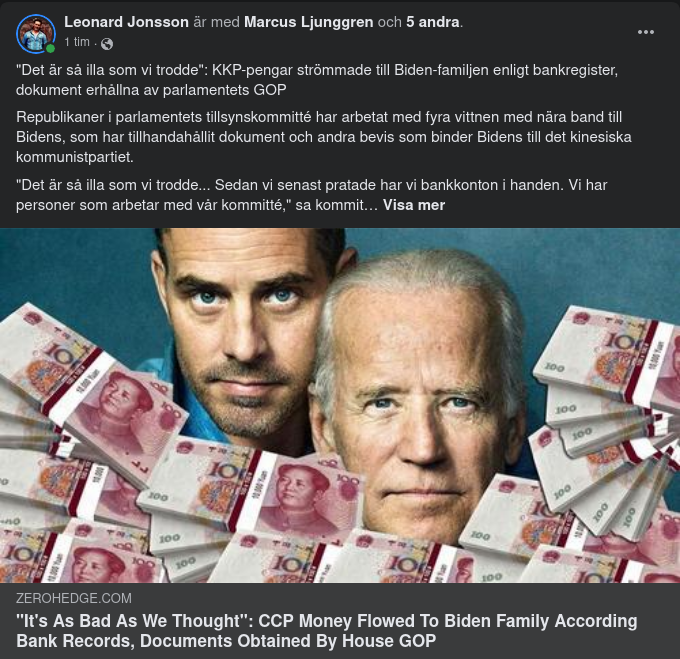Click the second line of article title
Screen dimensions: 680x659
[x=226, y=641]
